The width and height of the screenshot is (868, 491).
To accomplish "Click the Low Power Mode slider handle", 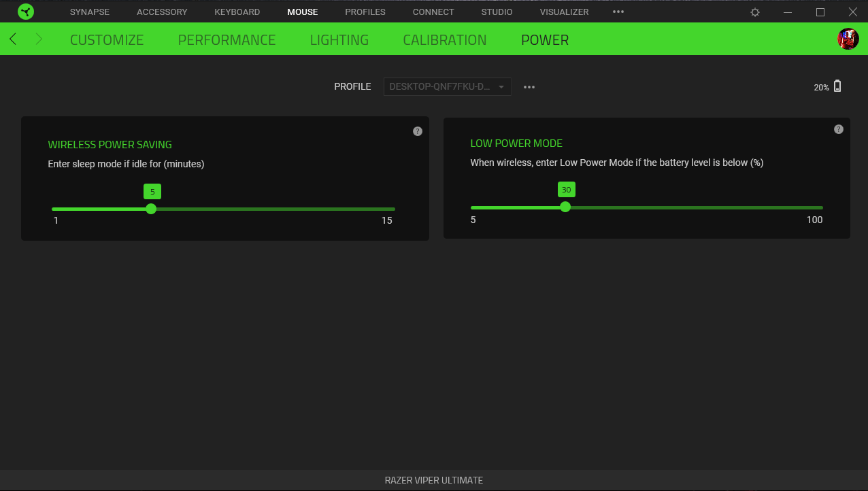I will [565, 207].
